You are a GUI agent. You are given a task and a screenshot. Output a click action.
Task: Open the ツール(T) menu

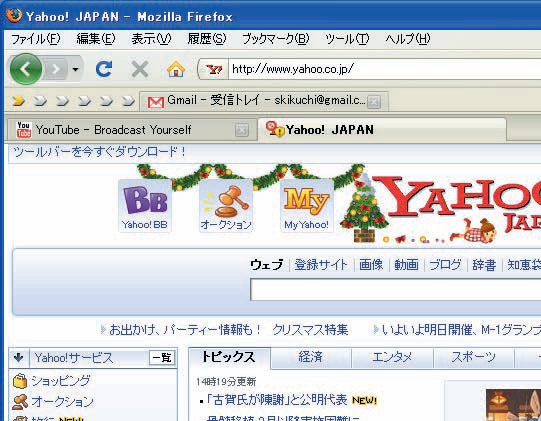click(x=347, y=39)
